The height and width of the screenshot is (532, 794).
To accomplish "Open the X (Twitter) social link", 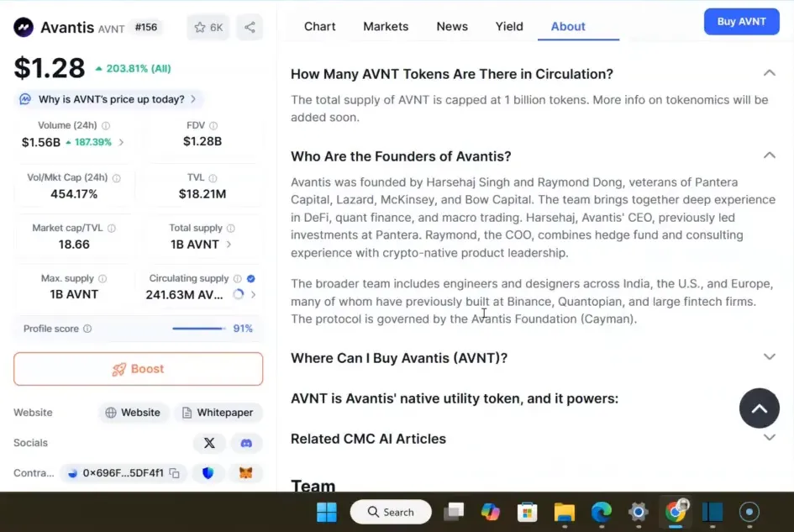I will click(209, 443).
